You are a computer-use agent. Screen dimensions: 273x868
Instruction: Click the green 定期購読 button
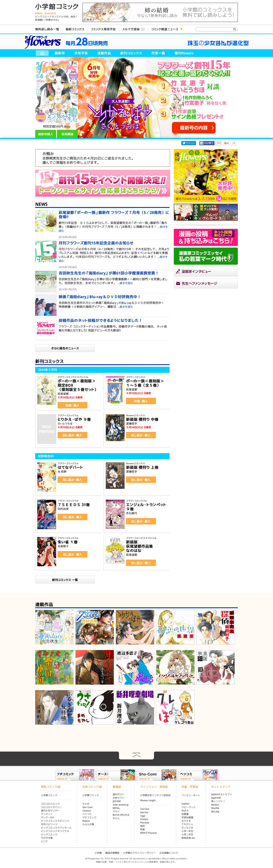[x=67, y=134]
